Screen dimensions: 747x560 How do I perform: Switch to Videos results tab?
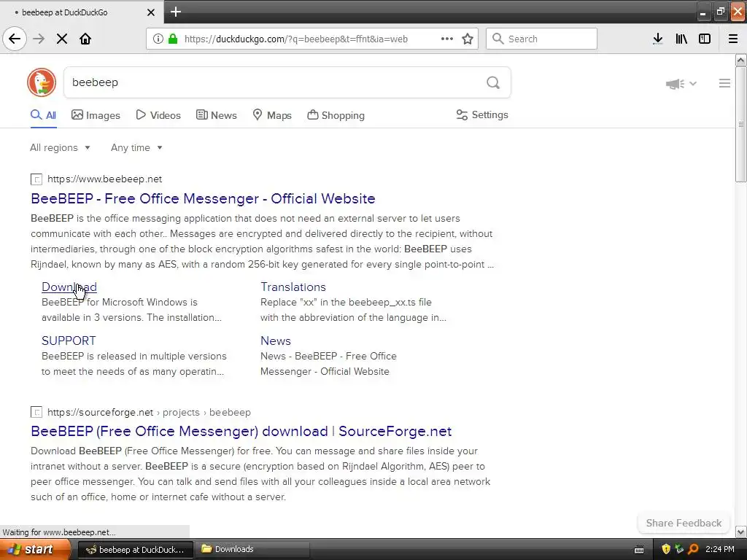point(158,115)
